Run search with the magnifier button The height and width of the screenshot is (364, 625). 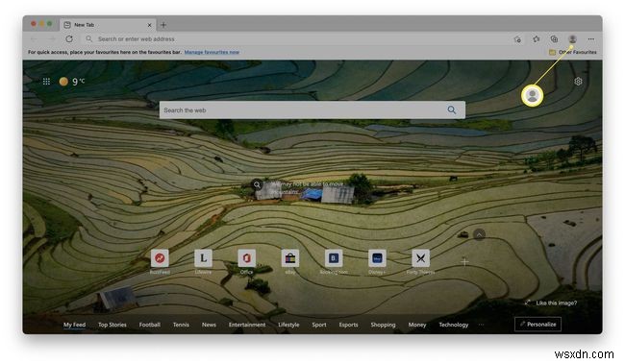[451, 109]
